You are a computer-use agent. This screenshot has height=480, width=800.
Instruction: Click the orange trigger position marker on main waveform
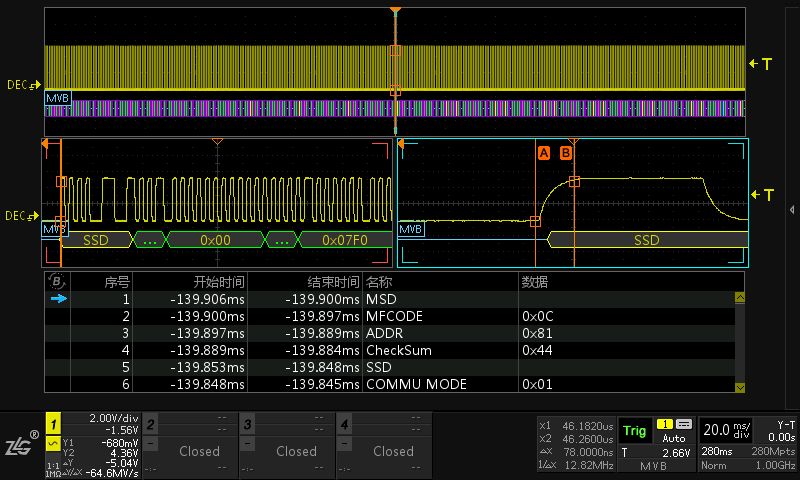(x=395, y=10)
